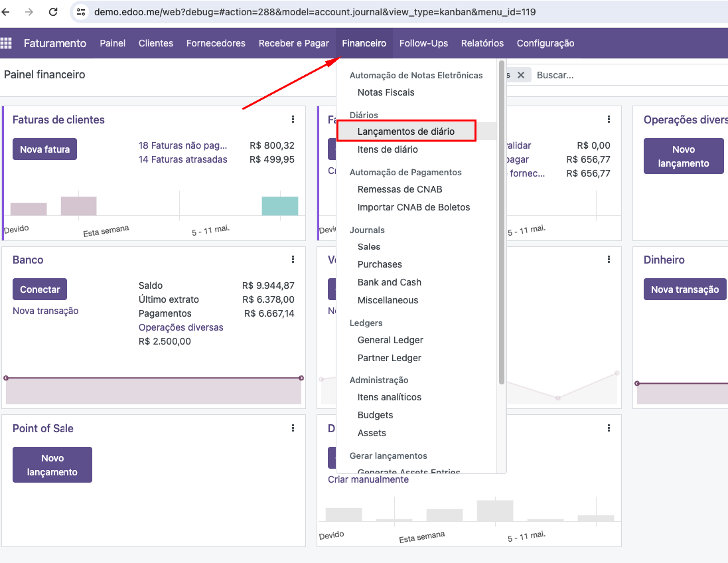Click the browser reload icon
The image size is (728, 563).
coord(53,11)
